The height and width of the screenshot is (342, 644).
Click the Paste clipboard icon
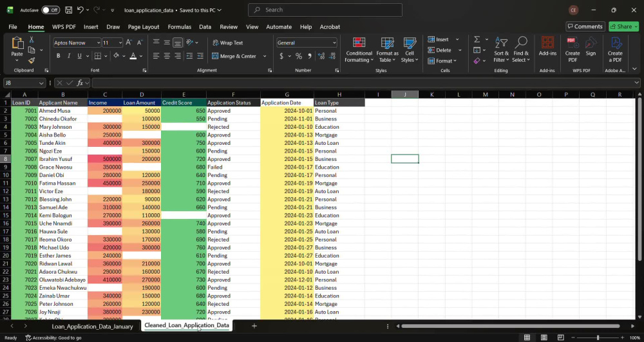17,43
